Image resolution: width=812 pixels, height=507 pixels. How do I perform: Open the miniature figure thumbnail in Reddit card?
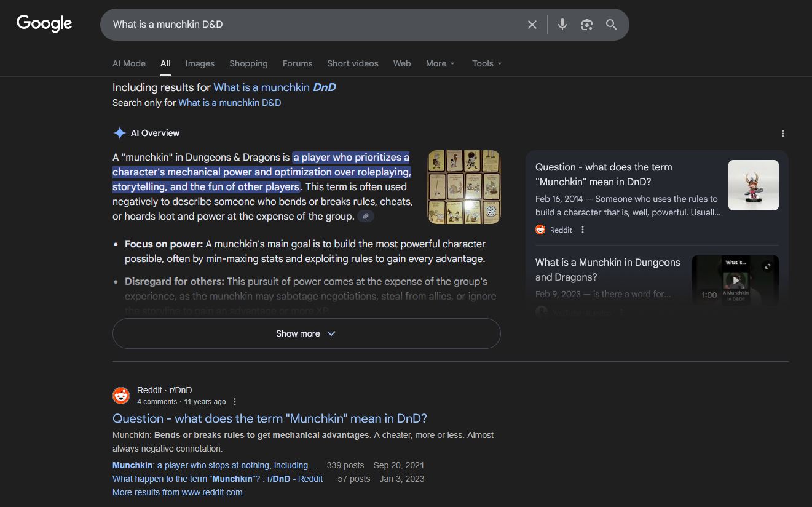click(x=754, y=185)
